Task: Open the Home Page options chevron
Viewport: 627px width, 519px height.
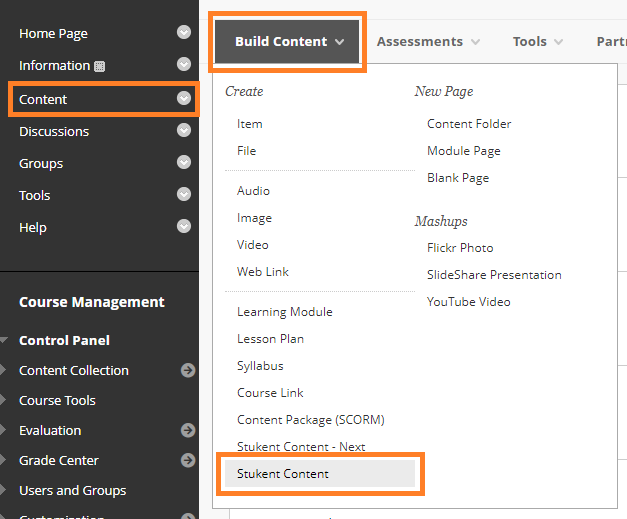Action: pyautogui.click(x=184, y=32)
